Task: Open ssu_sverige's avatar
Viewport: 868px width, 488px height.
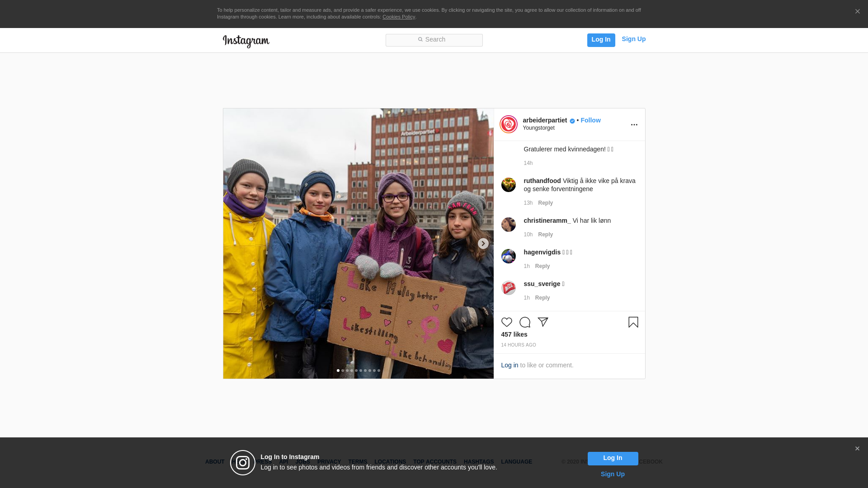Action: coord(509,288)
